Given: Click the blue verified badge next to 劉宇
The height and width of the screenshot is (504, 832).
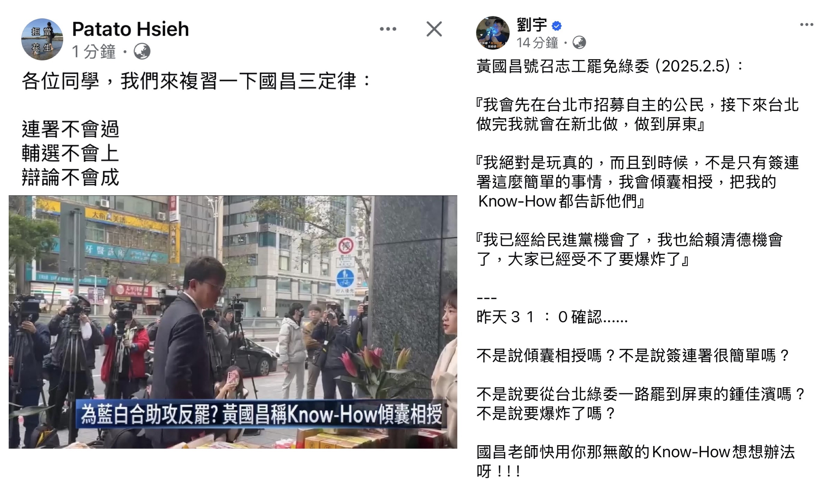Looking at the screenshot, I should click(x=556, y=26).
